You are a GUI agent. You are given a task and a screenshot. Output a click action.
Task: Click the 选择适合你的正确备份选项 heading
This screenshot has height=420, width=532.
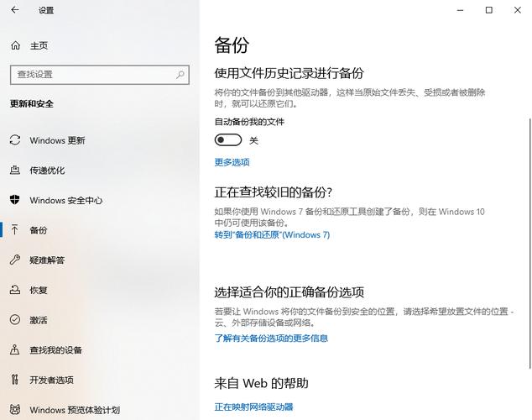[x=289, y=291]
